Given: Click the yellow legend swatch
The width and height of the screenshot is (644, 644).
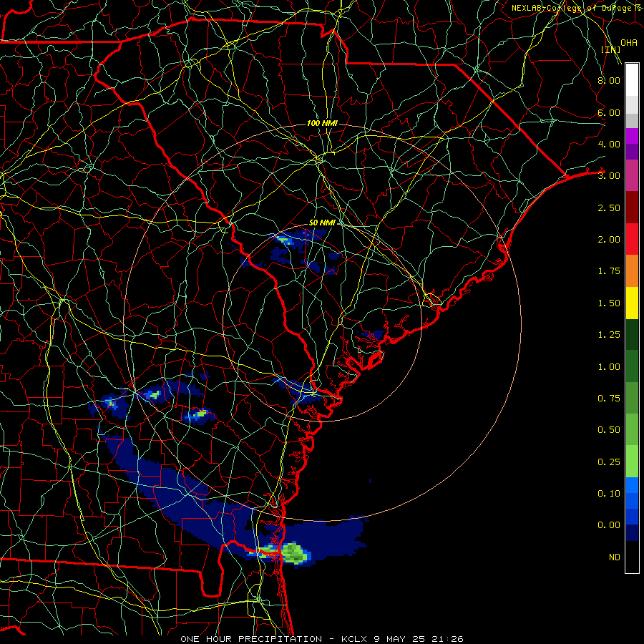Looking at the screenshot, I should coord(632,303).
